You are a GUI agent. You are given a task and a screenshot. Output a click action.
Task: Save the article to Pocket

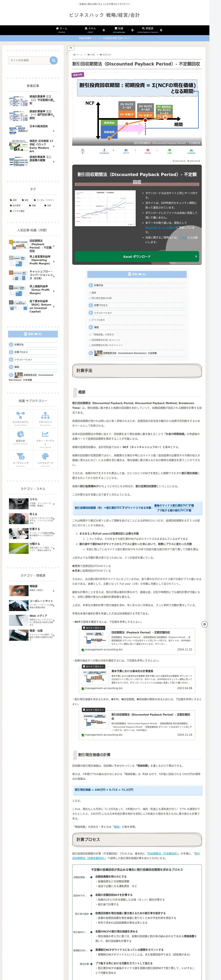click(148, 151)
